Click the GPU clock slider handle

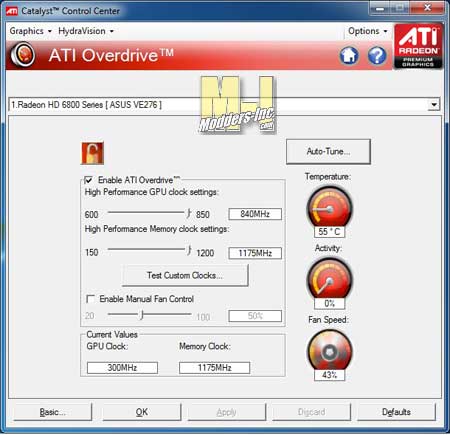[x=188, y=213]
